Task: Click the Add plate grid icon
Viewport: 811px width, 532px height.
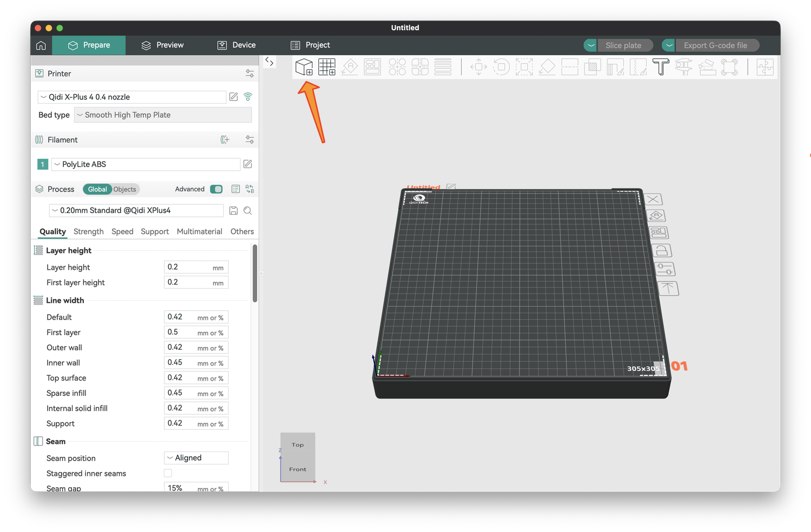Action: point(327,67)
